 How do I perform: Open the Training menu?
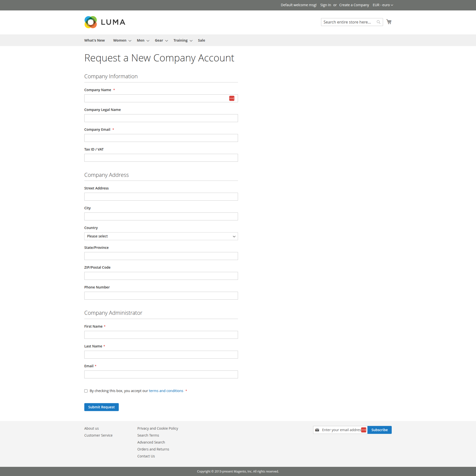click(x=180, y=40)
